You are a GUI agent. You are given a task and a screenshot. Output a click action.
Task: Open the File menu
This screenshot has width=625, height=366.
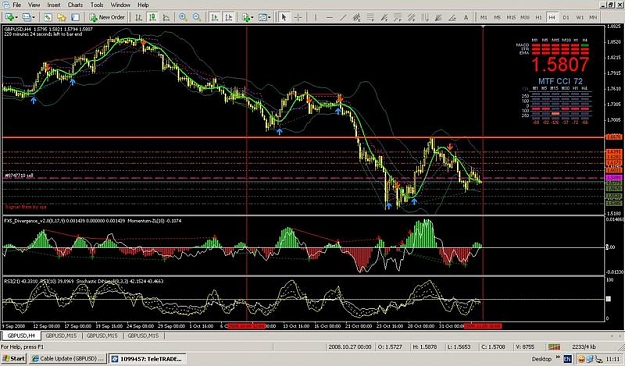16,5
